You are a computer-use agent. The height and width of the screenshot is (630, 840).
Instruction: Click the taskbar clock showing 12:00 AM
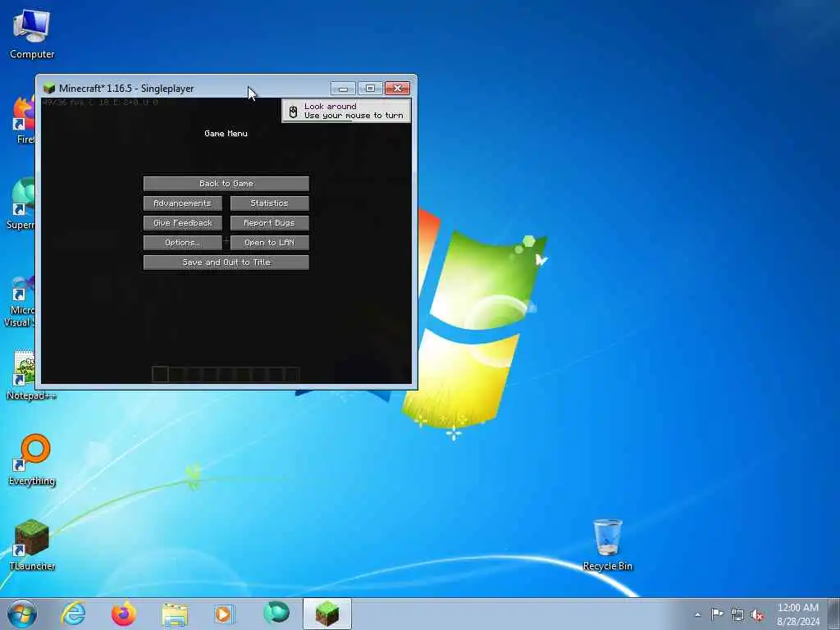pos(798,614)
